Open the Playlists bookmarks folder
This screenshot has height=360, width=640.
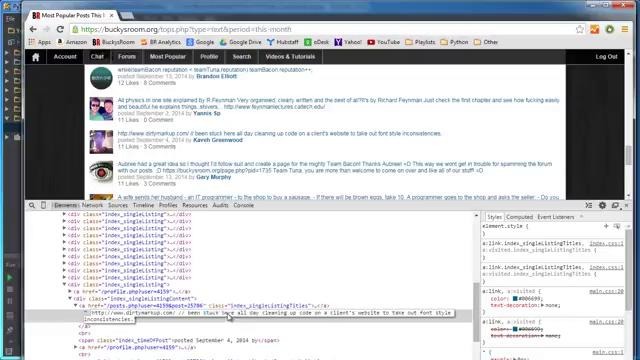tap(420, 42)
